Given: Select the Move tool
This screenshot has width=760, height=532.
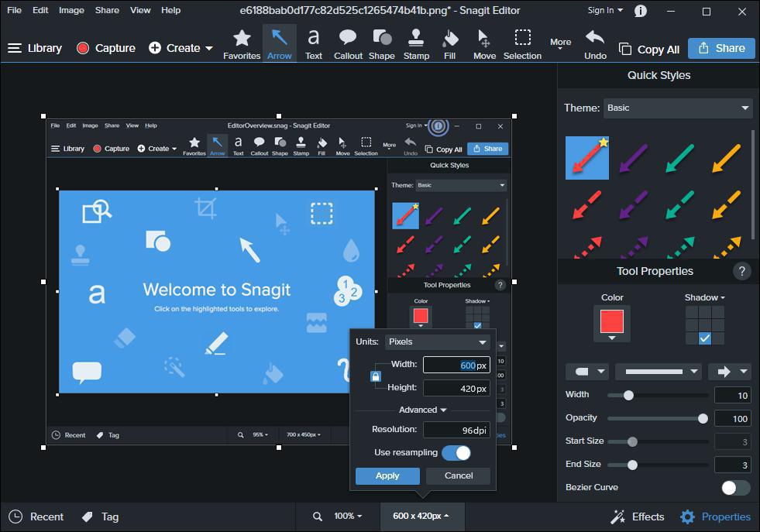Looking at the screenshot, I should tap(484, 45).
